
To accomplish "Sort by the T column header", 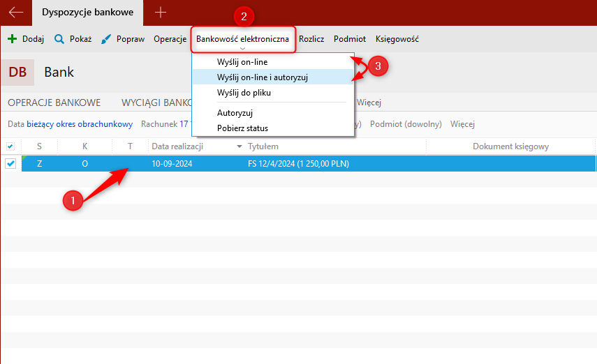I will click(x=130, y=146).
